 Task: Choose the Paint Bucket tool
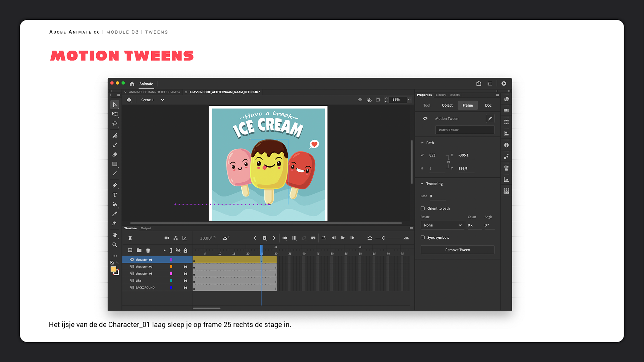coord(115,204)
